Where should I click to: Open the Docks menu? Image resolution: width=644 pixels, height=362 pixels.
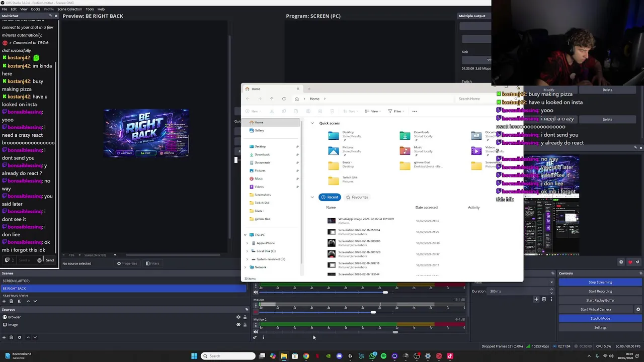click(36, 9)
